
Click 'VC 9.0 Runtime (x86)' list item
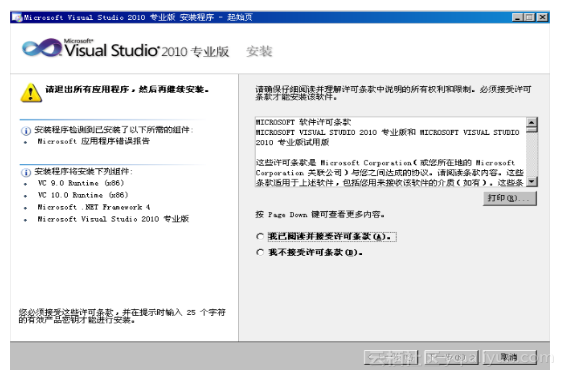[x=81, y=183]
